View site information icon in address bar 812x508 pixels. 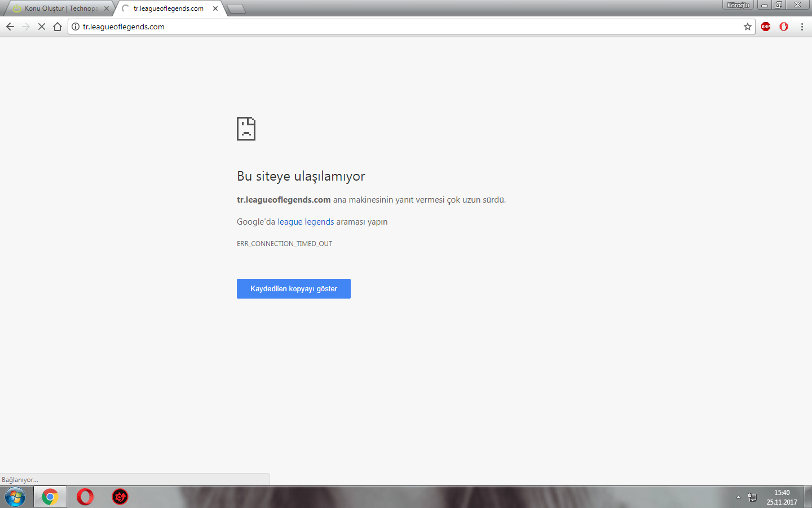pyautogui.click(x=76, y=27)
